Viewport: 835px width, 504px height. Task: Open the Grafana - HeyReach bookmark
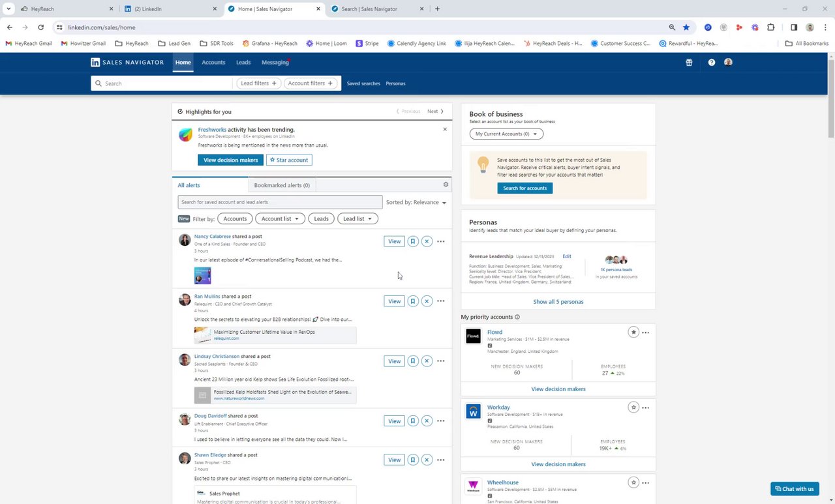[269, 44]
